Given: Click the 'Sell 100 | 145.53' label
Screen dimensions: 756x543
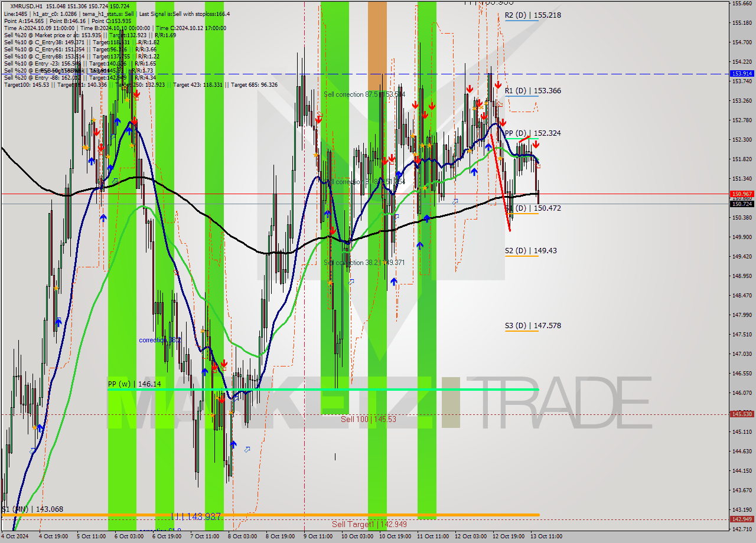Looking at the screenshot, I should click(368, 419).
